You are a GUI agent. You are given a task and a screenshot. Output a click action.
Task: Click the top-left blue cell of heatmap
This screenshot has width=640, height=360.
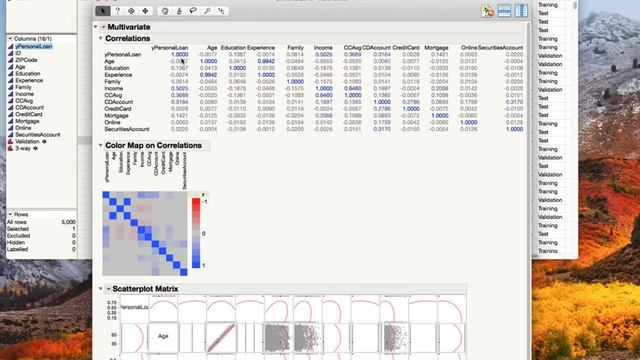[x=106, y=195]
